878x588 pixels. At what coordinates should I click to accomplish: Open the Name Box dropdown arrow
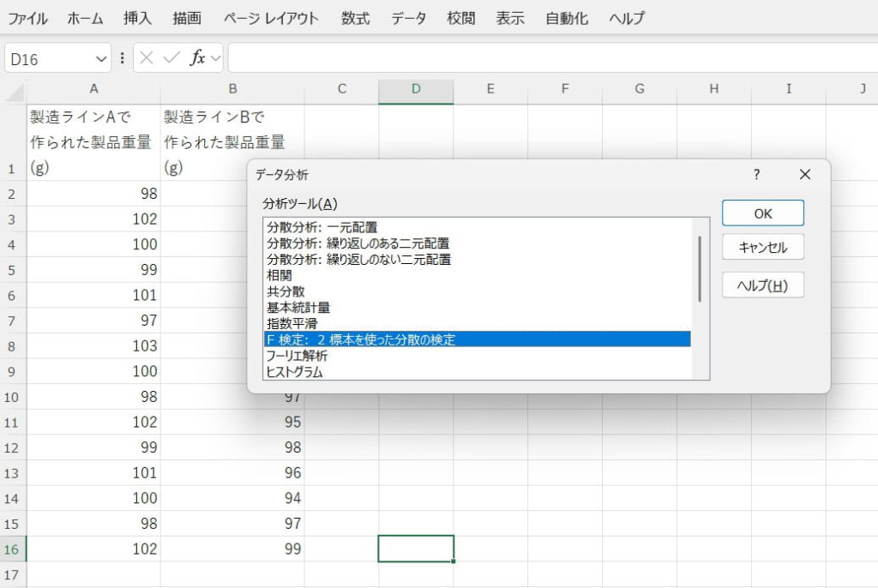(x=101, y=59)
